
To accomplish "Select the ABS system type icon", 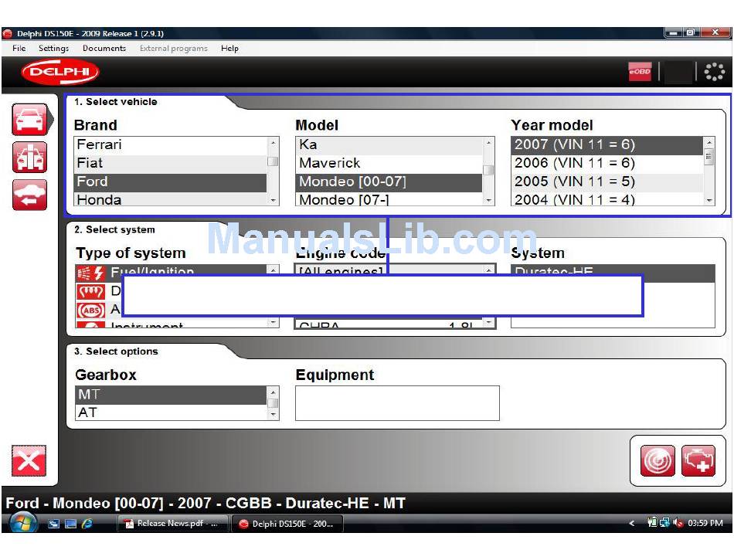I will (x=91, y=311).
